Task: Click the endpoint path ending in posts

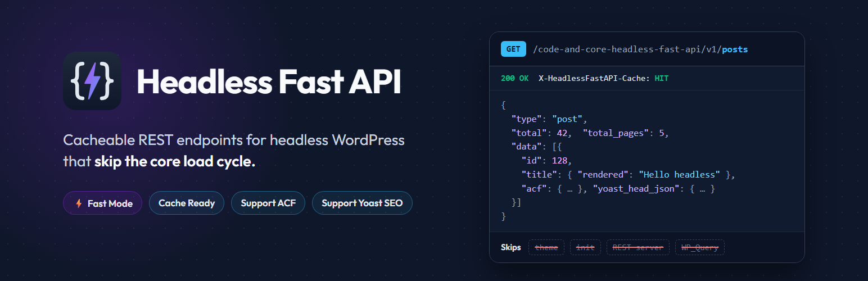Action: 640,49
